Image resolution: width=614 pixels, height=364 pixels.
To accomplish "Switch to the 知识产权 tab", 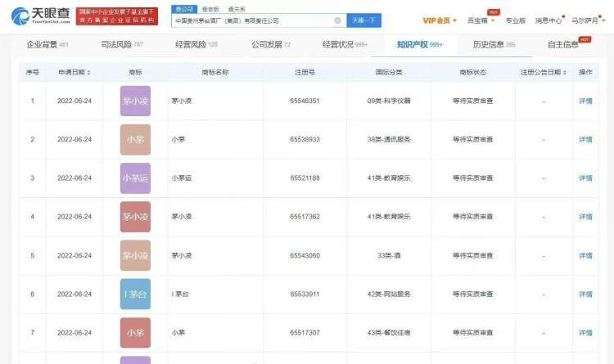I will point(419,45).
